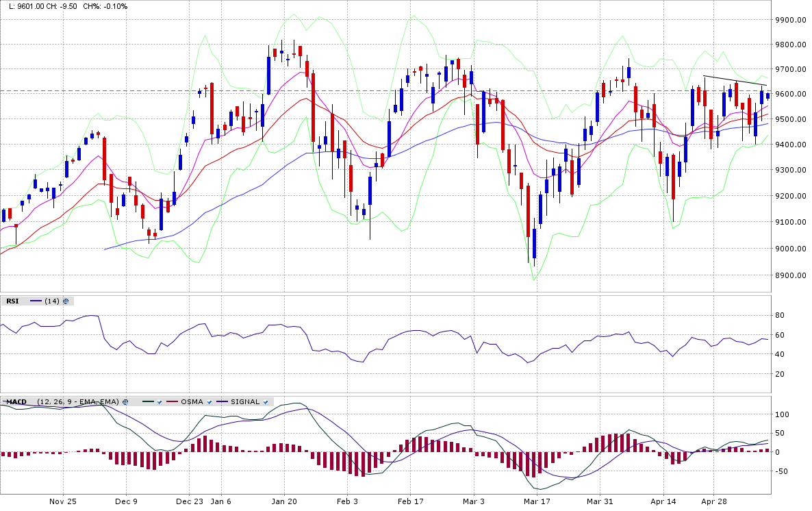The width and height of the screenshot is (812, 511).
Task: Click the OSMA red line color swatch
Action: point(173,402)
